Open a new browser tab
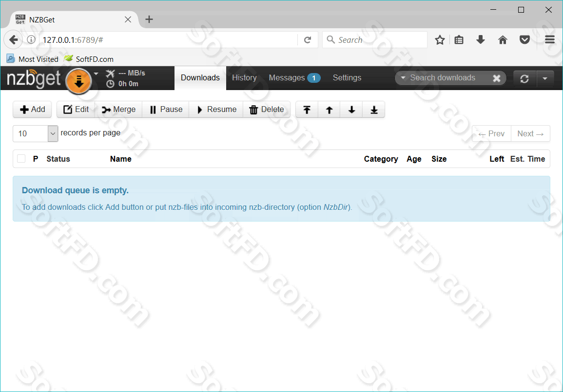 point(149,19)
